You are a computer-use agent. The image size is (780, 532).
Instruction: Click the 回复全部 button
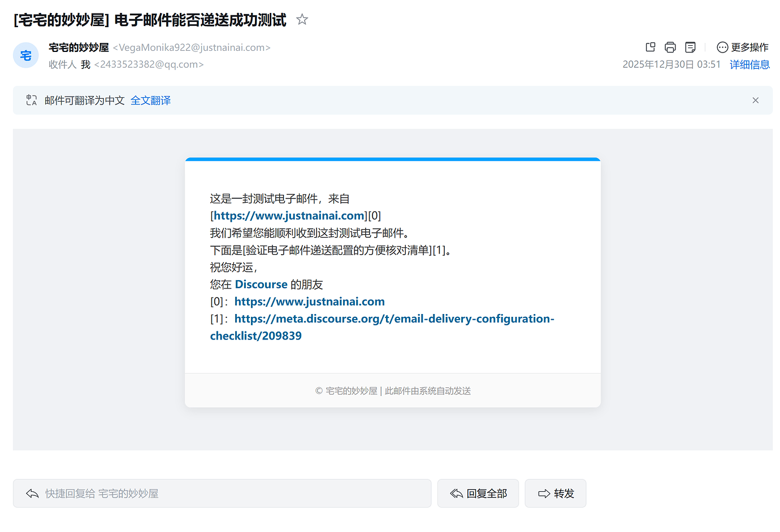coord(478,494)
